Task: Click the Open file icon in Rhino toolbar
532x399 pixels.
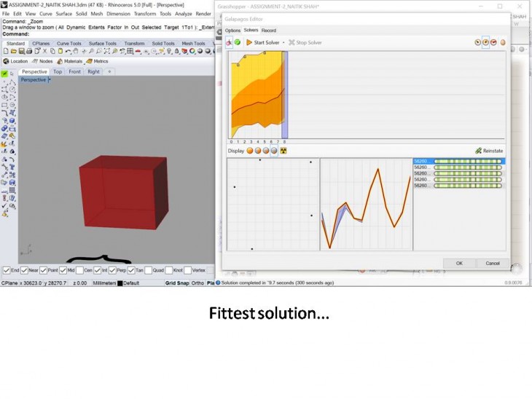Action: 13,51
